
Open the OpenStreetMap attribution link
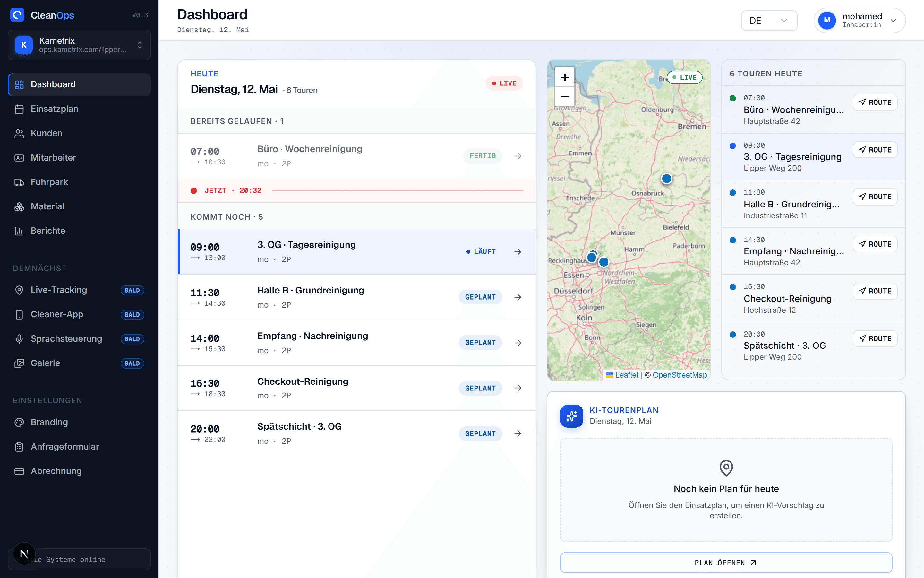click(x=680, y=375)
